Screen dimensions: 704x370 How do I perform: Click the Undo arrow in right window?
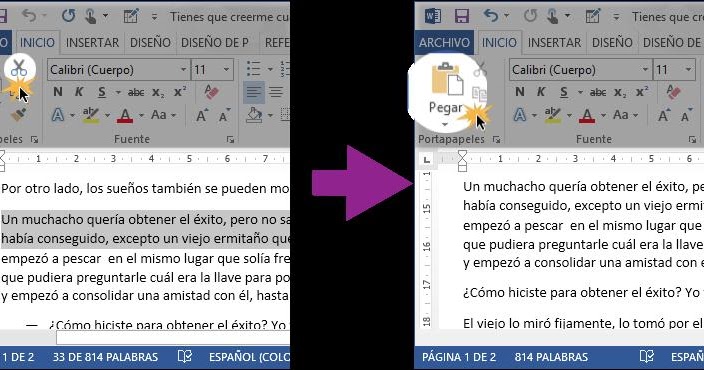click(x=490, y=16)
